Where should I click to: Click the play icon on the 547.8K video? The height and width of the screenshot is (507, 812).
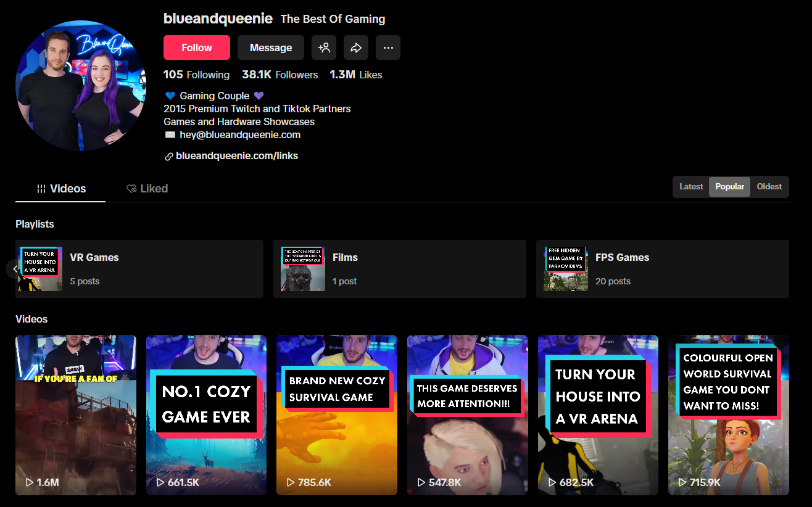pyautogui.click(x=421, y=482)
